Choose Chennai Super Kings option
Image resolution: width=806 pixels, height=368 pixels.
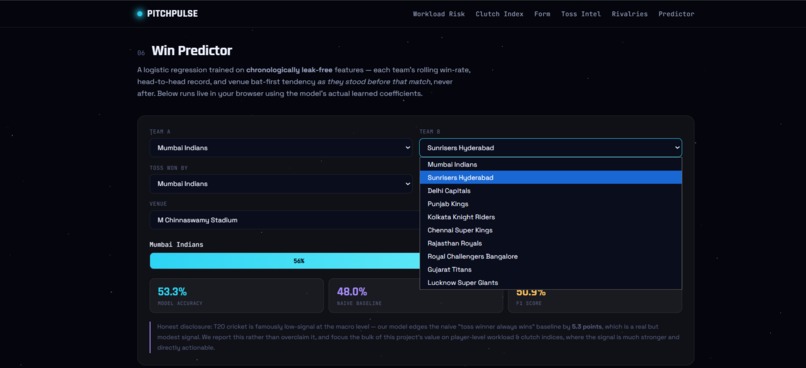tap(551, 230)
